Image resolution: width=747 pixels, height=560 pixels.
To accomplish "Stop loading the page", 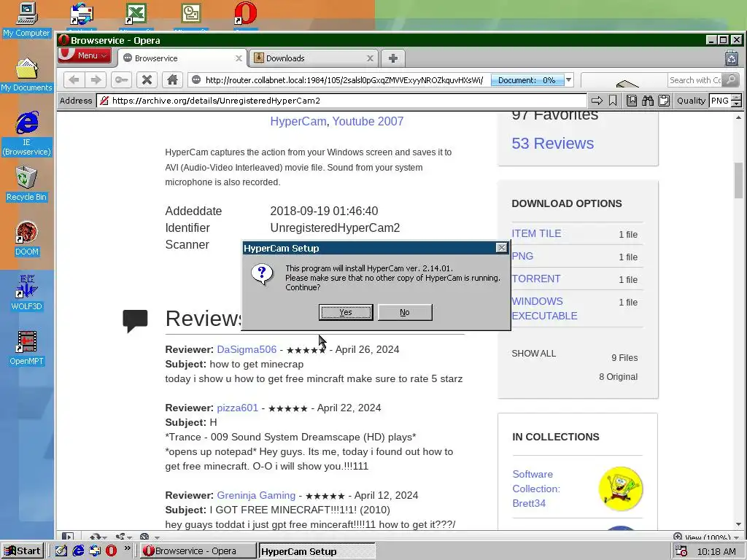I will (x=147, y=80).
